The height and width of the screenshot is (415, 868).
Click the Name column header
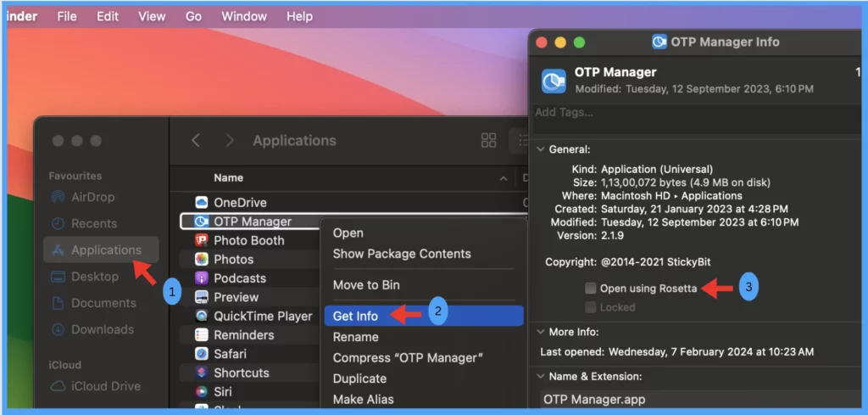[228, 178]
